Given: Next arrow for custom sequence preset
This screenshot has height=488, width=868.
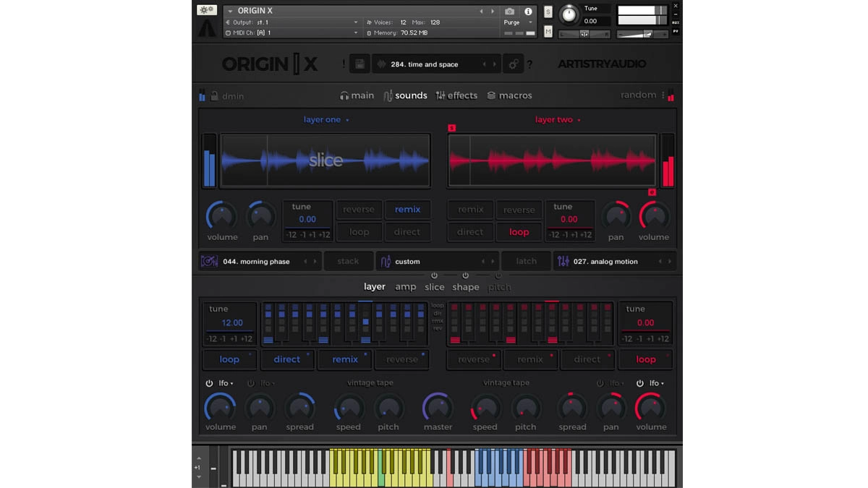Looking at the screenshot, I should click(x=493, y=262).
